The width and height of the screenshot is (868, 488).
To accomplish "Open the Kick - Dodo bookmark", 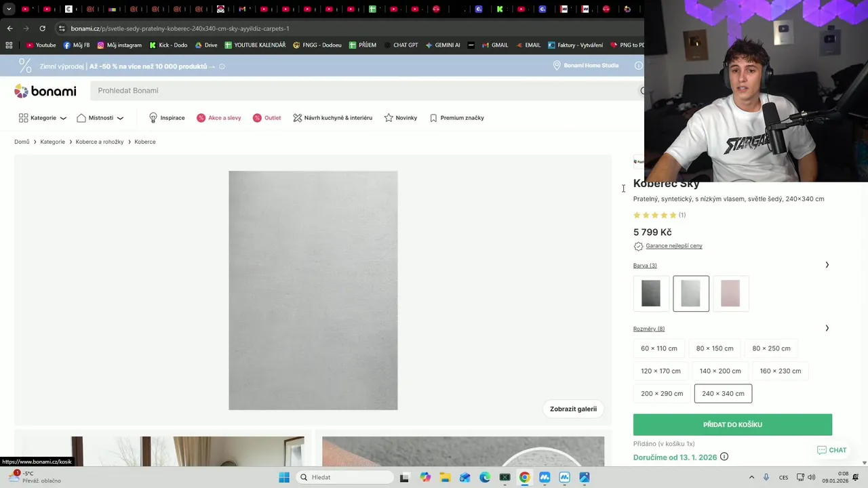I will (168, 45).
